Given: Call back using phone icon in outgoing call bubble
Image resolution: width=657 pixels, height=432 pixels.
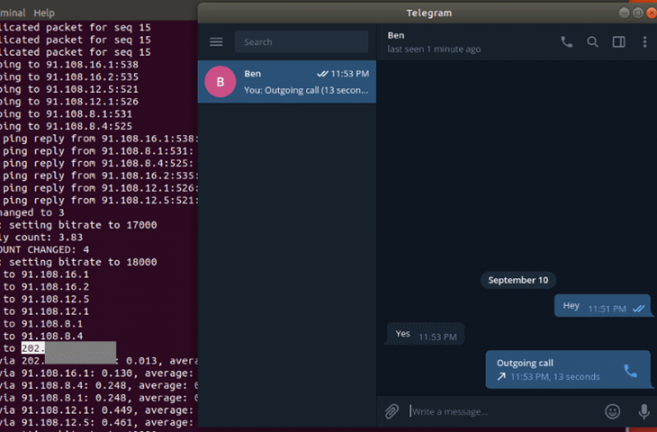Looking at the screenshot, I should [x=631, y=370].
